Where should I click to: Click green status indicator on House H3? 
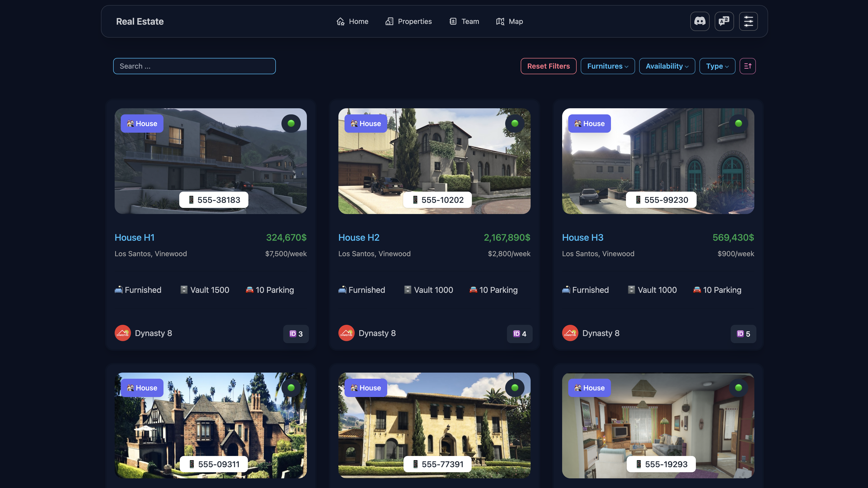pyautogui.click(x=738, y=123)
